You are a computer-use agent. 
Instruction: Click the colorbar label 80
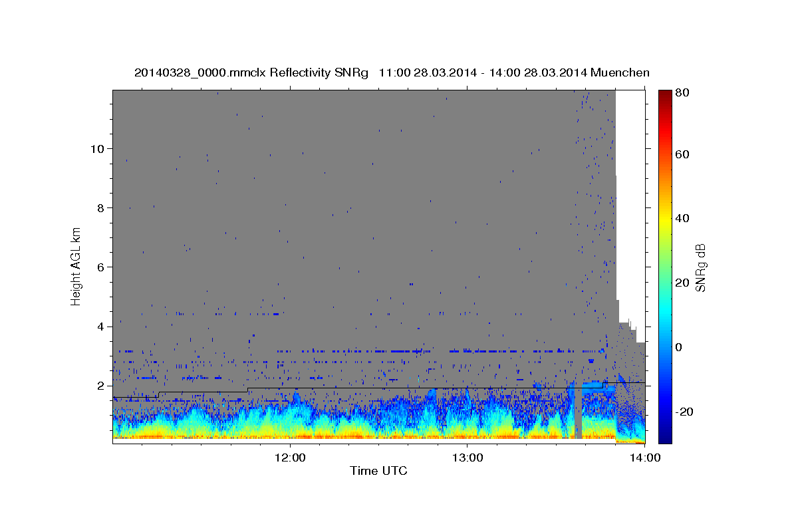(x=682, y=93)
